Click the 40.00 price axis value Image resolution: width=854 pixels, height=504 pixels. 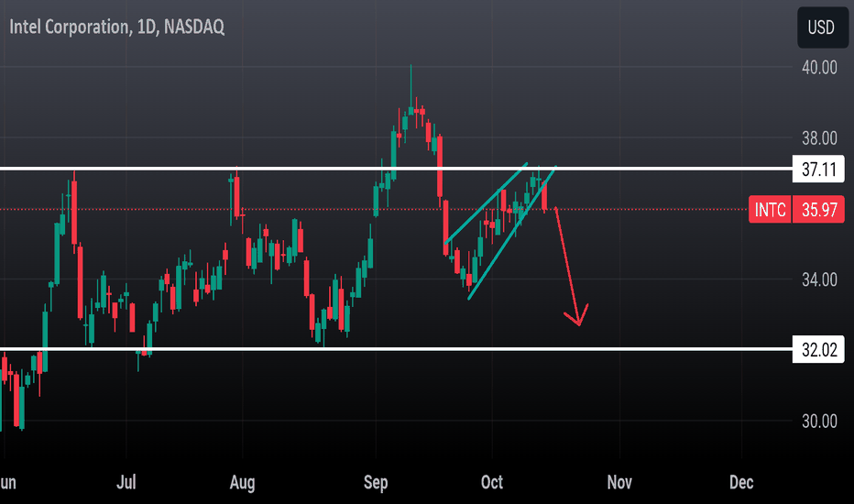click(x=819, y=68)
